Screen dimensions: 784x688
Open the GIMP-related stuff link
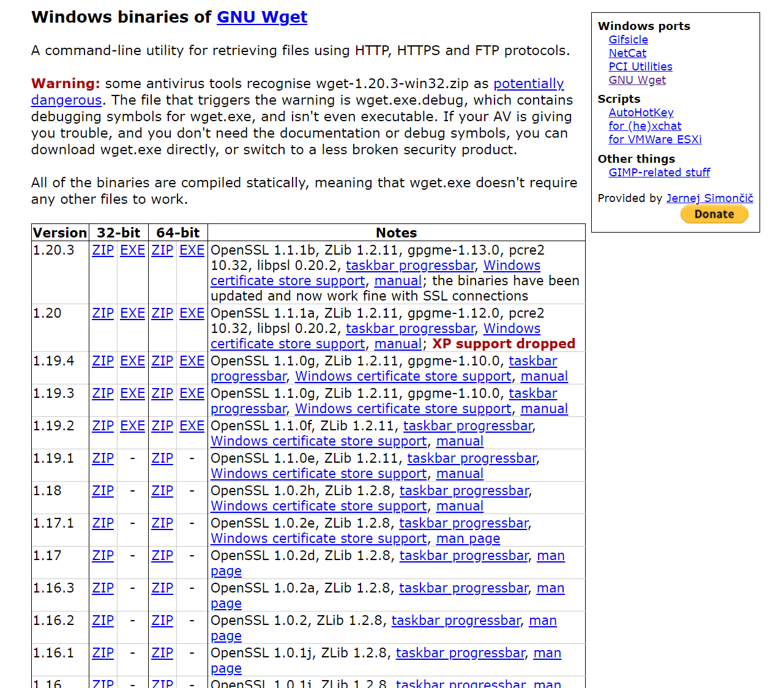(659, 172)
